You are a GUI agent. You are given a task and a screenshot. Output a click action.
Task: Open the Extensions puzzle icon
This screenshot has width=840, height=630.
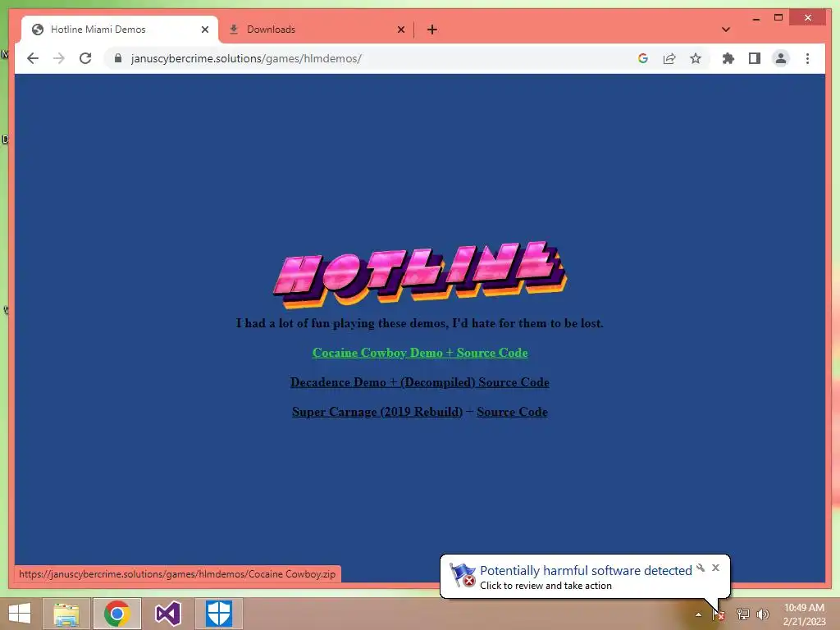click(728, 58)
